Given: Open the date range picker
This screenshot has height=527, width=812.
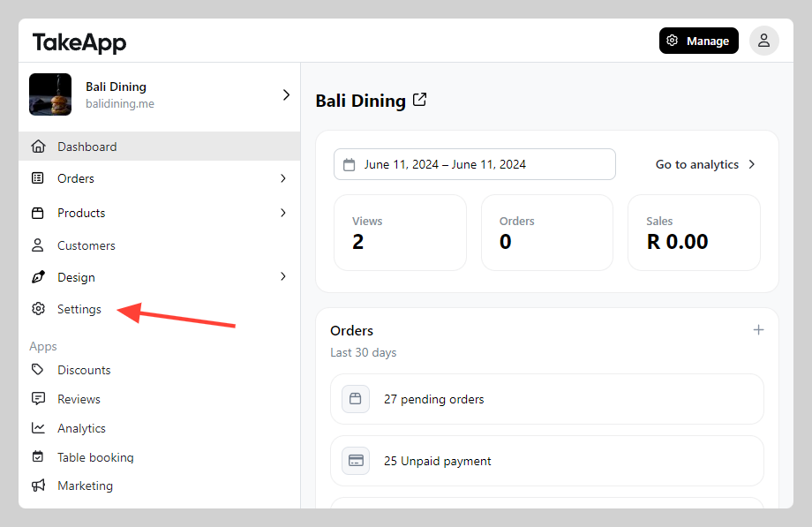Looking at the screenshot, I should coord(474,164).
